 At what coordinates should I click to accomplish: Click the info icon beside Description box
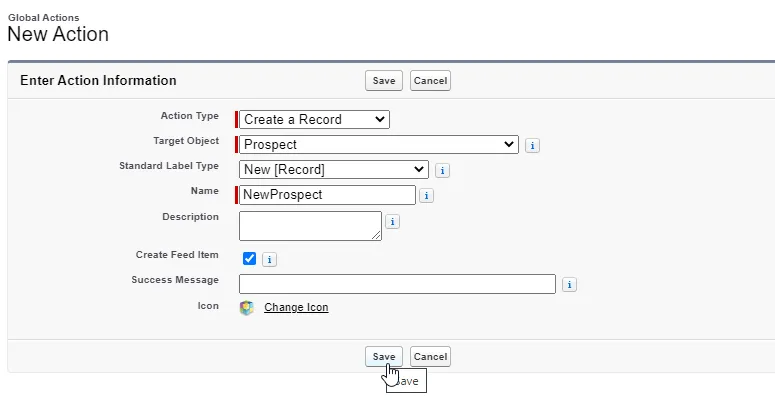click(393, 222)
